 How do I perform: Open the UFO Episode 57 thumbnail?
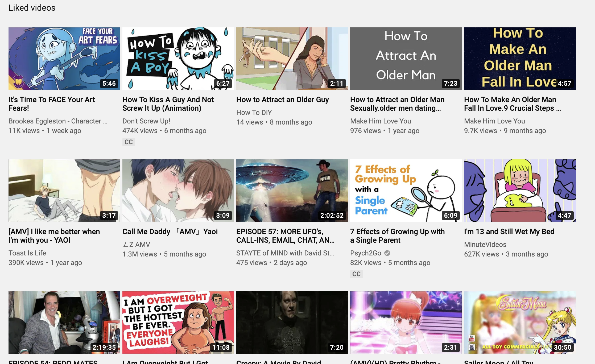click(x=292, y=190)
